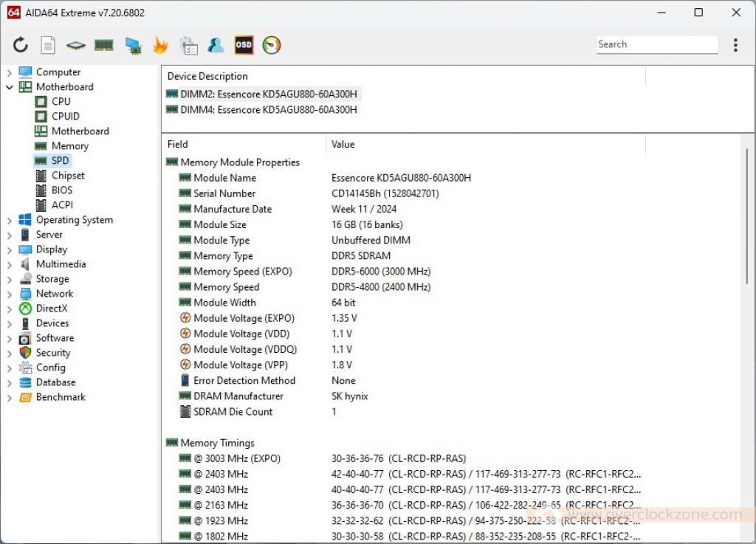Click the monitor and card toolbar icon
Screen dimensions: 756x544
pos(133,46)
